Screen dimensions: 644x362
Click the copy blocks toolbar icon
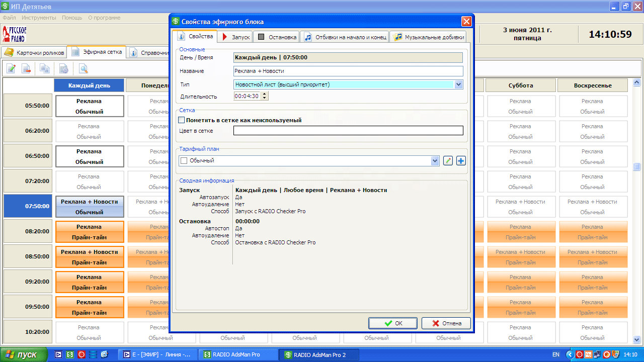coord(45,69)
